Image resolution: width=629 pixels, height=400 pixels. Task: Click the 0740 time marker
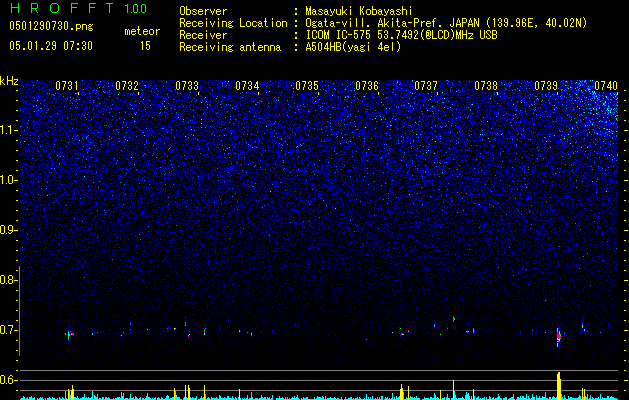pyautogui.click(x=606, y=86)
